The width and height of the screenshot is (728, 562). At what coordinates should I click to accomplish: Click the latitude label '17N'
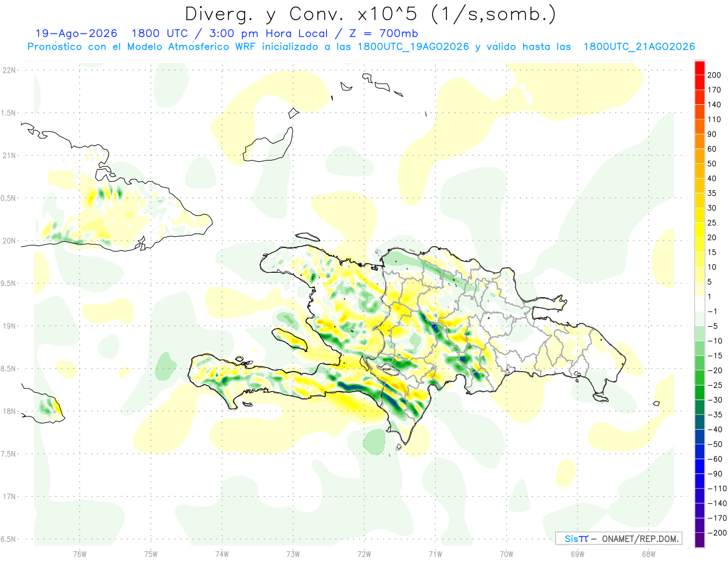coord(8,497)
